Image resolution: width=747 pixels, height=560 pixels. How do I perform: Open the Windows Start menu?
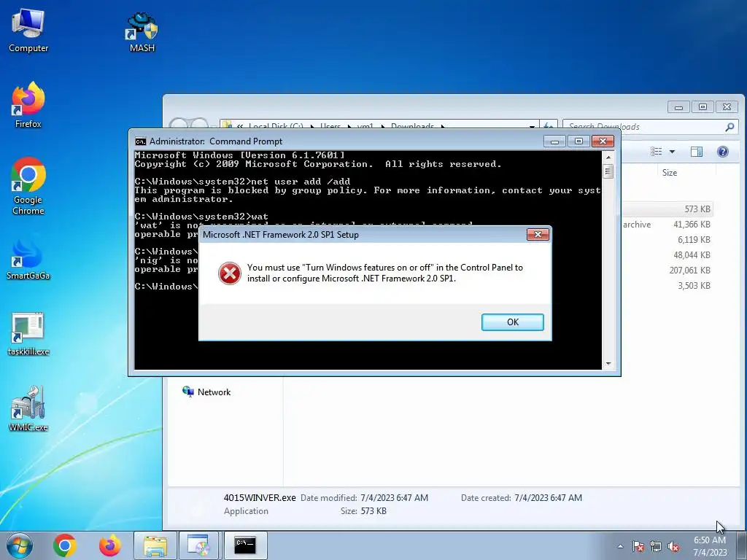(20, 545)
